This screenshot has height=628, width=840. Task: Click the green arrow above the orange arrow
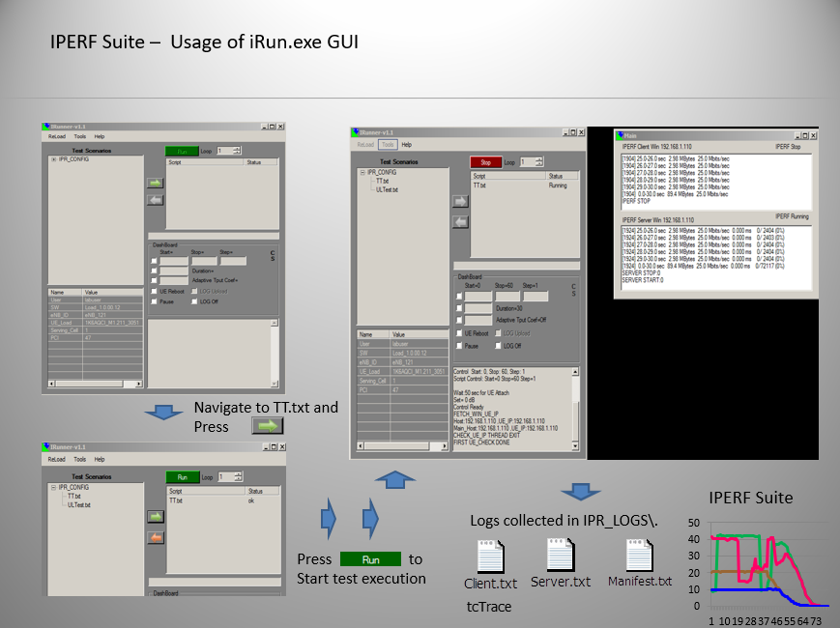(x=156, y=517)
